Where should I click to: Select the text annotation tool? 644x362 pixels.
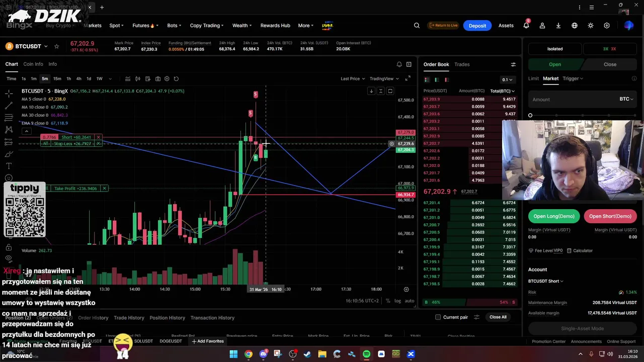pos(9,166)
